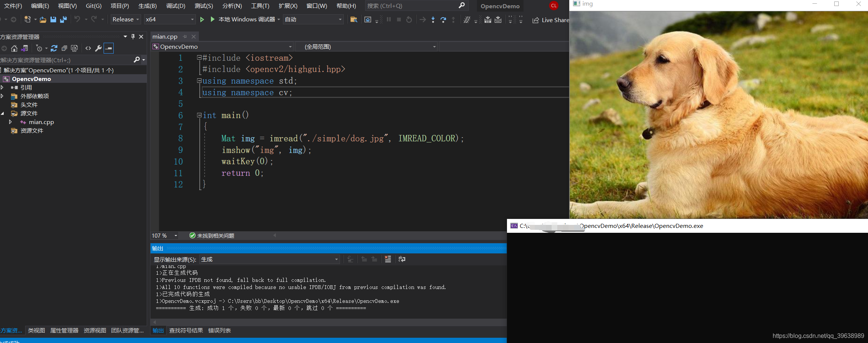The height and width of the screenshot is (343, 868).
Task: Click the 搜索 (Ctrl+Q) search box
Action: [x=417, y=6]
